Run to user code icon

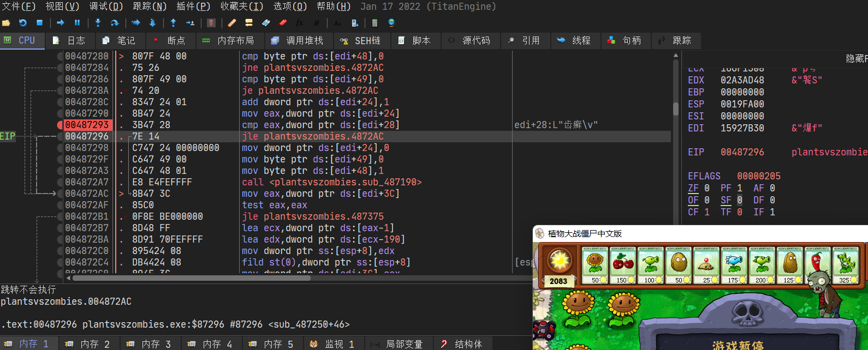tap(190, 23)
